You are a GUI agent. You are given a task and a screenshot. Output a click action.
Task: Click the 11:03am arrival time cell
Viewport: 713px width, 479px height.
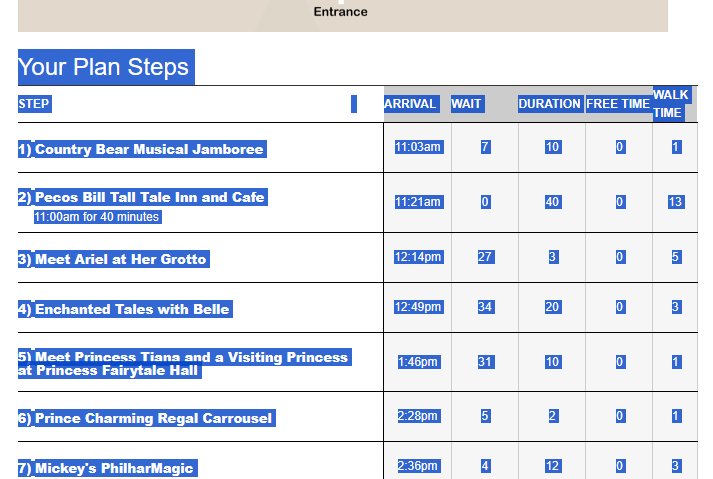point(418,147)
